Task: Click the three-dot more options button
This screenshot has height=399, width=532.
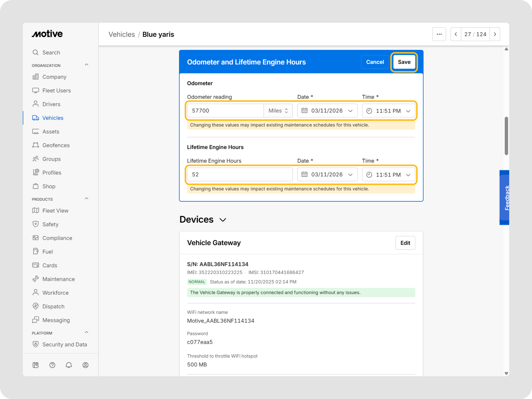Action: point(439,34)
